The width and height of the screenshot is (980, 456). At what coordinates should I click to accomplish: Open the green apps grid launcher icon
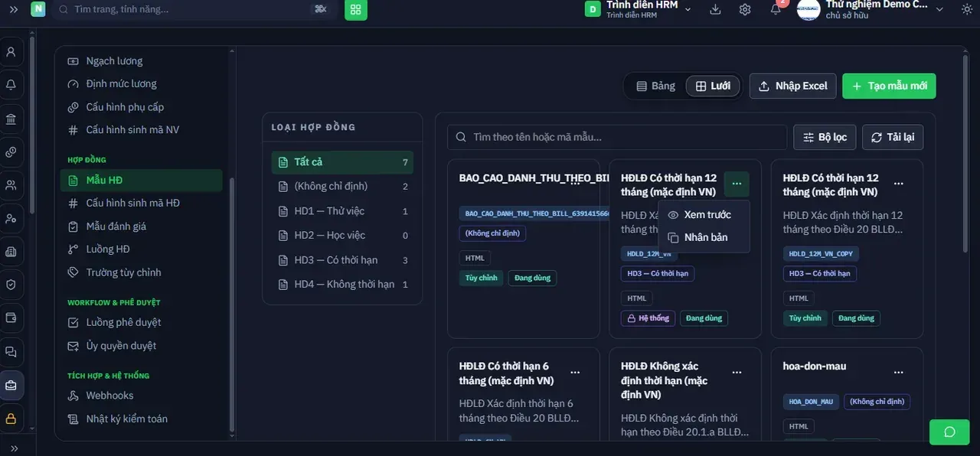click(356, 9)
